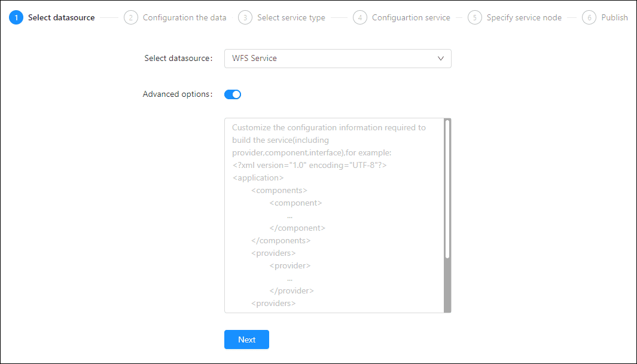Click the Next button
Viewport: 637px width, 364px height.
246,339
